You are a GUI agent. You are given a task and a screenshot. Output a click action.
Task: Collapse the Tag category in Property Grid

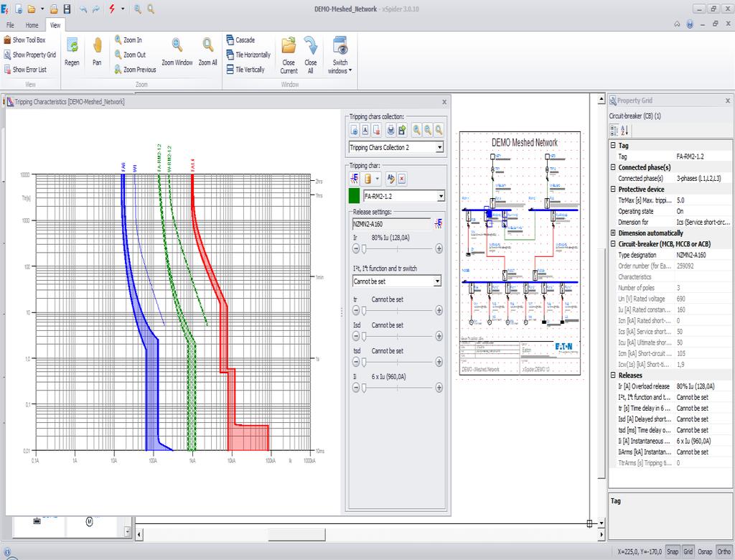613,146
